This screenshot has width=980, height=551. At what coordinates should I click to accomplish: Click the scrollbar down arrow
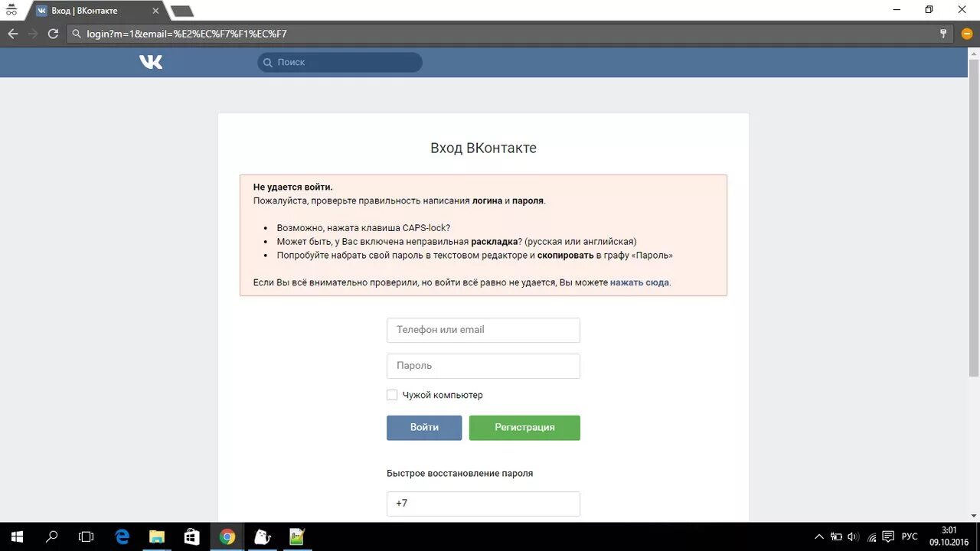974,517
